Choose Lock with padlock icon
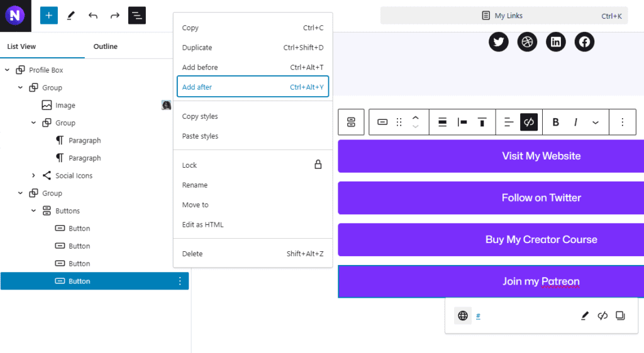644x353 pixels. pos(253,165)
